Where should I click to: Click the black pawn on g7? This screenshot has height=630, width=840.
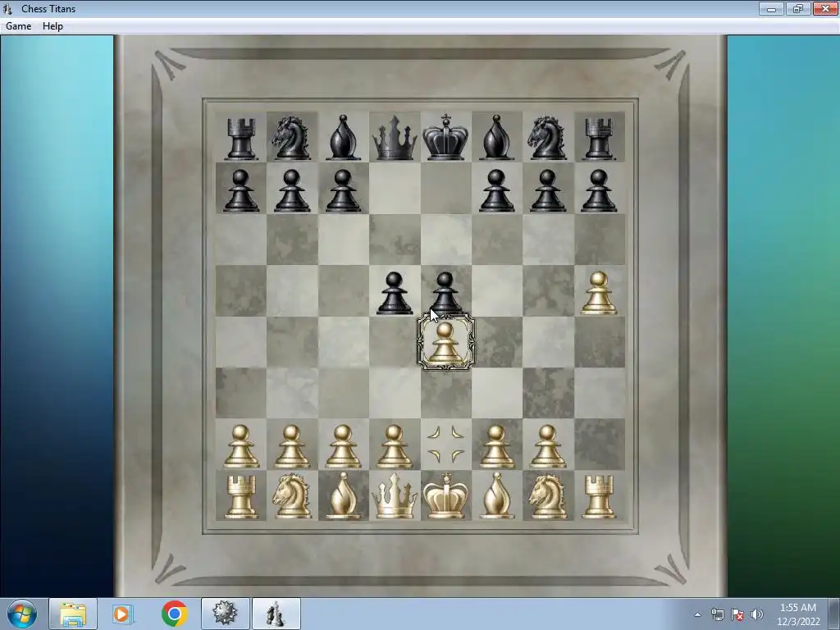pos(547,190)
